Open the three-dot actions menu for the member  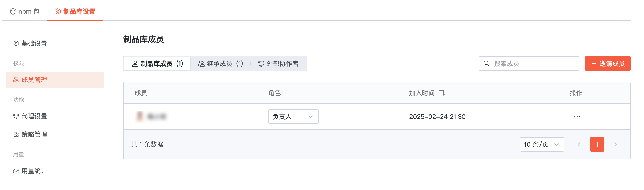click(x=577, y=117)
